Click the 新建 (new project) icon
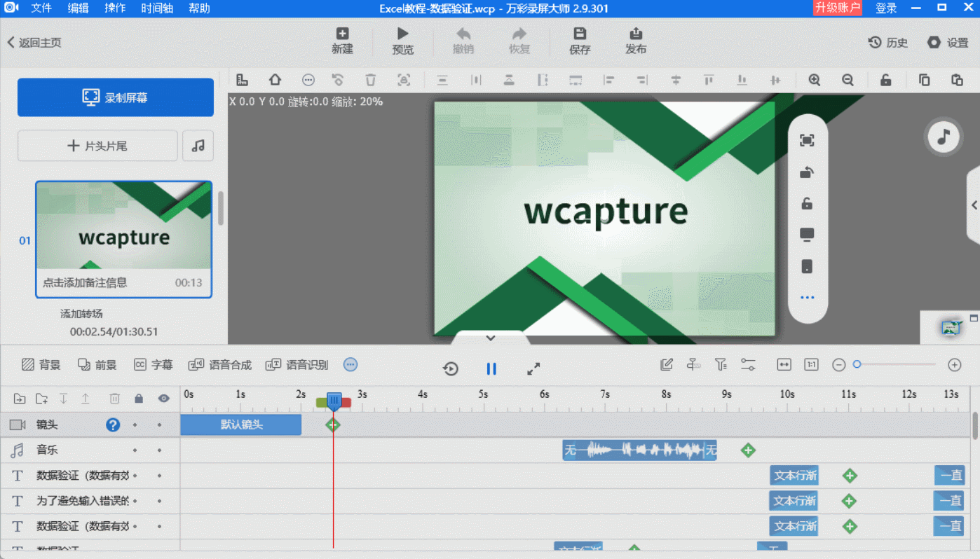The image size is (980, 559). [342, 34]
